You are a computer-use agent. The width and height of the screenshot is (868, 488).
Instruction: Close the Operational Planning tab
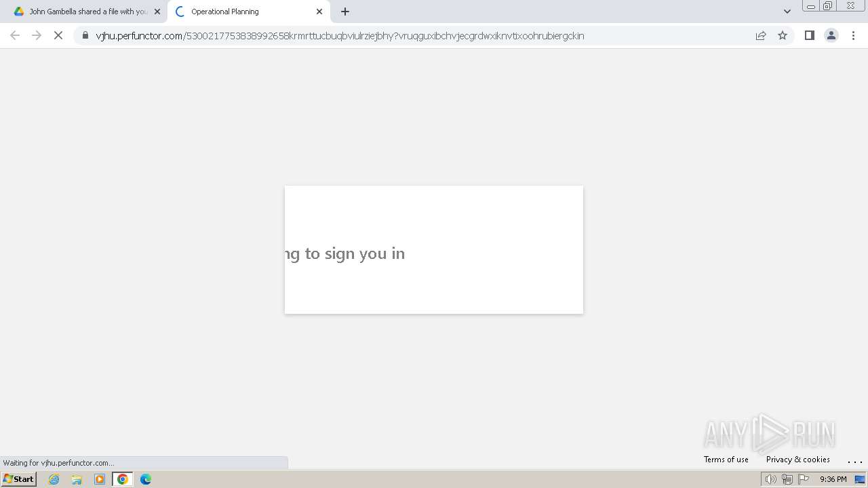click(x=319, y=12)
